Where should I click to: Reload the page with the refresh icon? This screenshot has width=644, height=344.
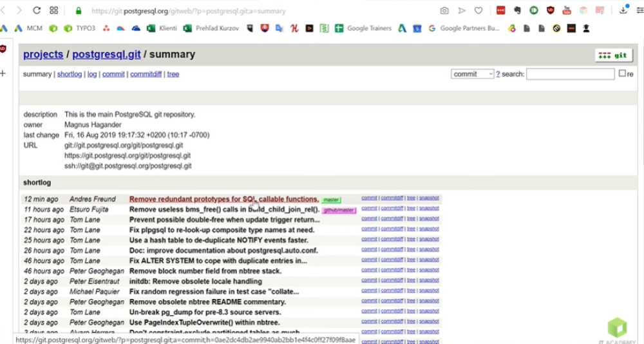37,10
